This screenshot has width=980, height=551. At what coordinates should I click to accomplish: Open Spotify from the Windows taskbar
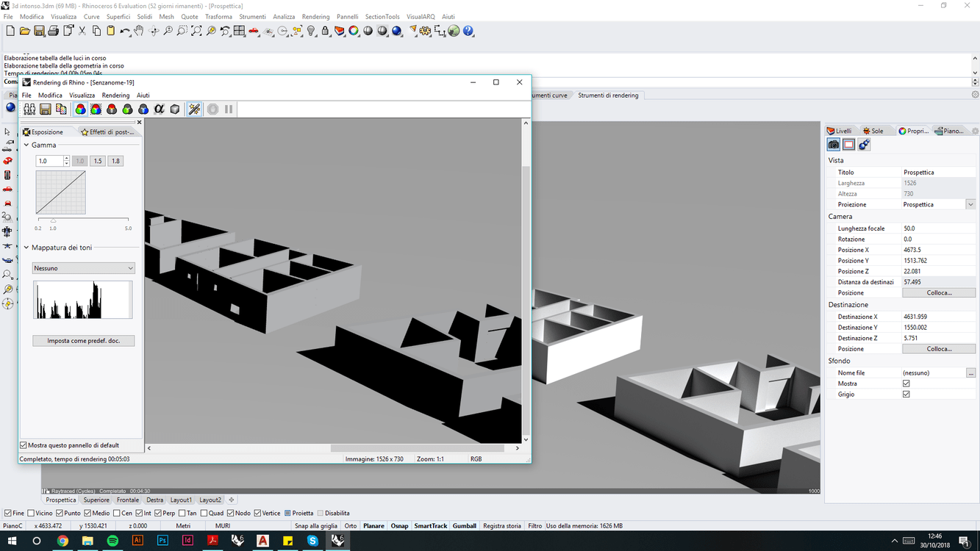[112, 541]
